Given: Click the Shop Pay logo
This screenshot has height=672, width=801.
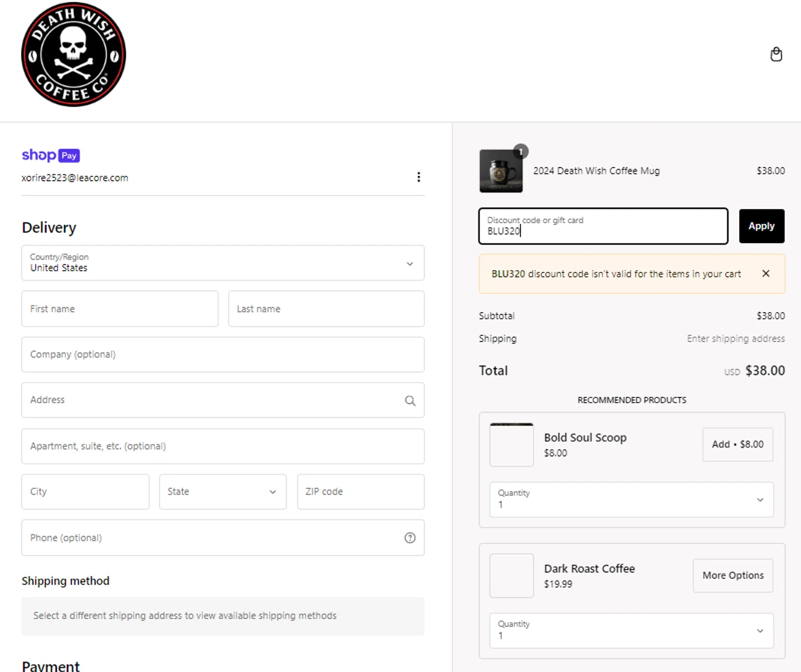Looking at the screenshot, I should pyautogui.click(x=51, y=155).
